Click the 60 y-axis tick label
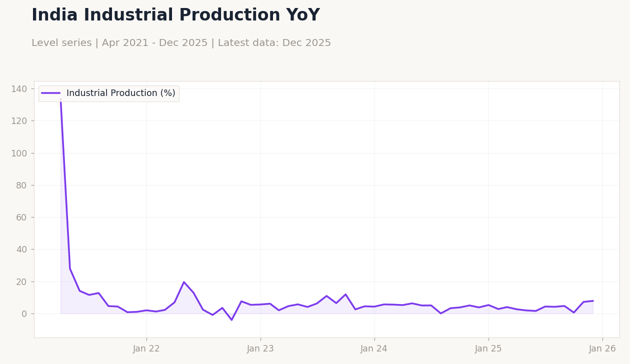The image size is (630, 364). 21,217
